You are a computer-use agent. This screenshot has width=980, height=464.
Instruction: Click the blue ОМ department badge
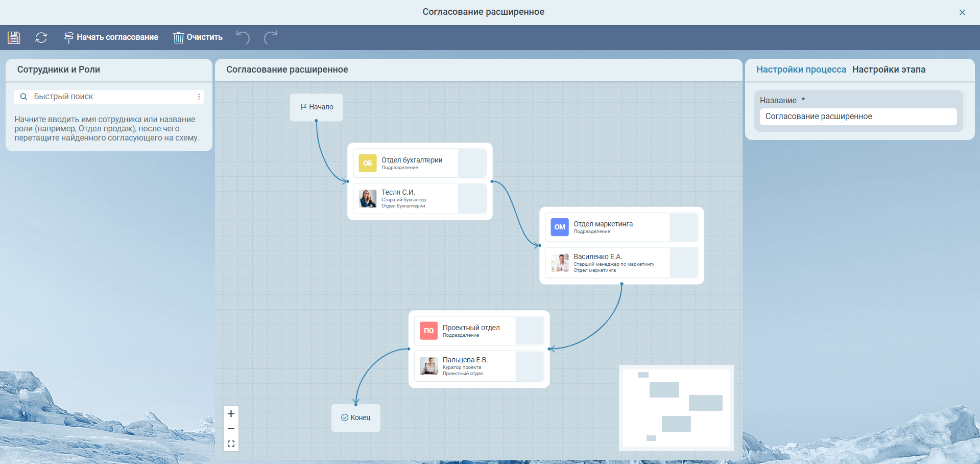560,227
